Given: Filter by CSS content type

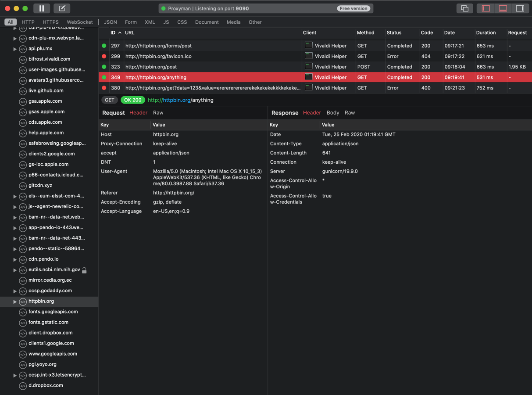Looking at the screenshot, I should tap(182, 22).
